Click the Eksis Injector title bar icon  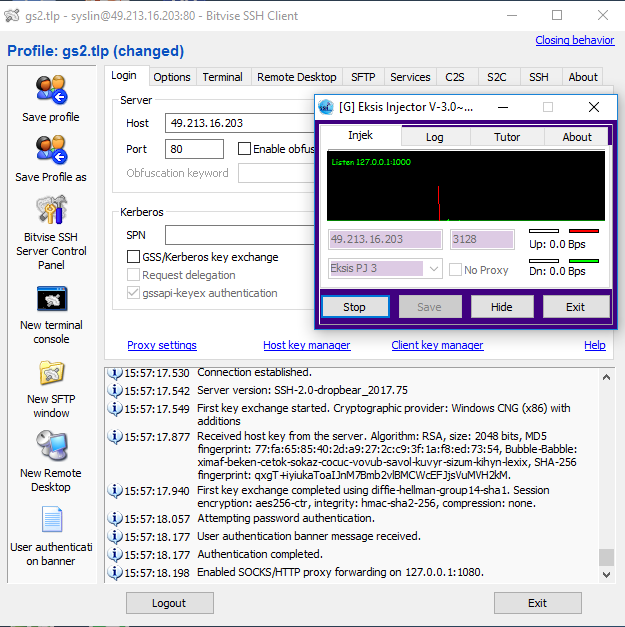pos(326,107)
